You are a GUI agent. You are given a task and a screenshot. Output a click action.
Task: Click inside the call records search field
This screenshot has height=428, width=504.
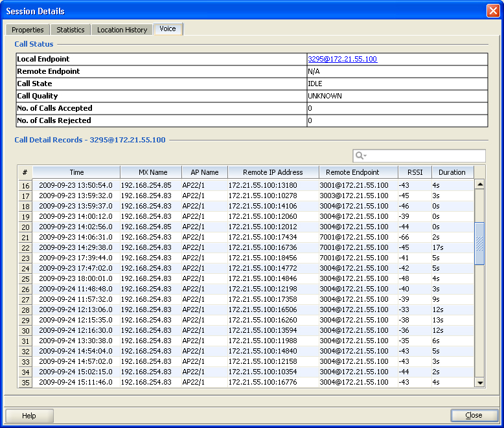pyautogui.click(x=426, y=156)
